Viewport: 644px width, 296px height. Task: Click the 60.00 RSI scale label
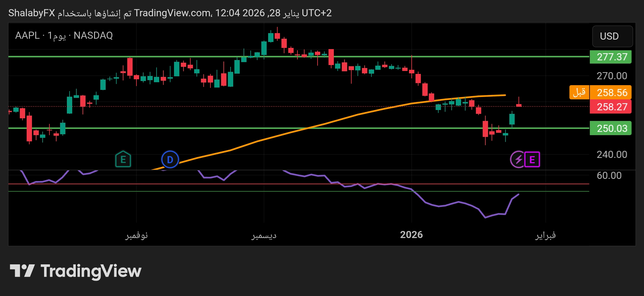(609, 176)
